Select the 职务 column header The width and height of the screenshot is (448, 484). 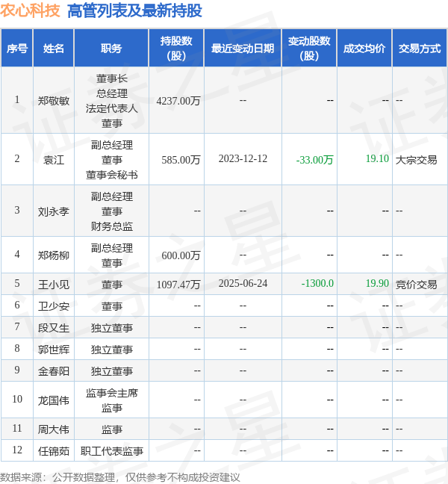(111, 49)
